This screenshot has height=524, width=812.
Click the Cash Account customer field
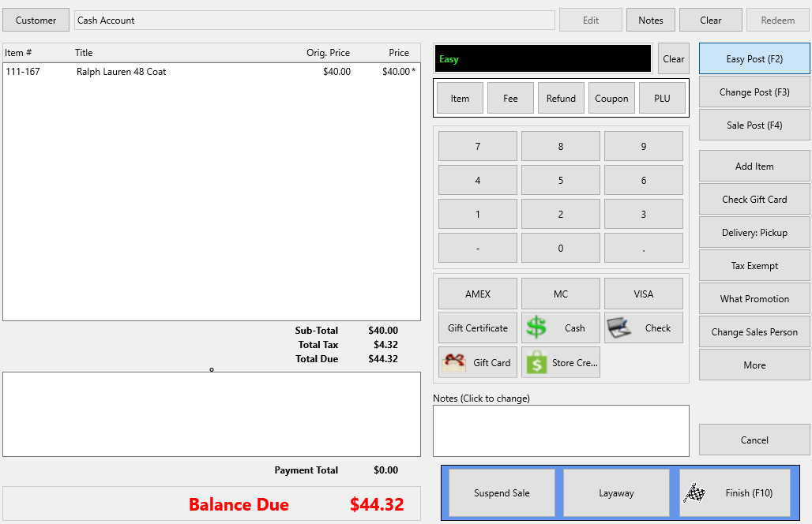(x=314, y=21)
